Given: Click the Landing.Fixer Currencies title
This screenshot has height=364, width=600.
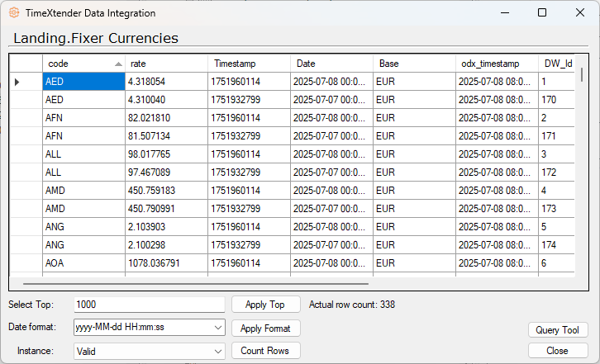Looking at the screenshot, I should click(96, 38).
